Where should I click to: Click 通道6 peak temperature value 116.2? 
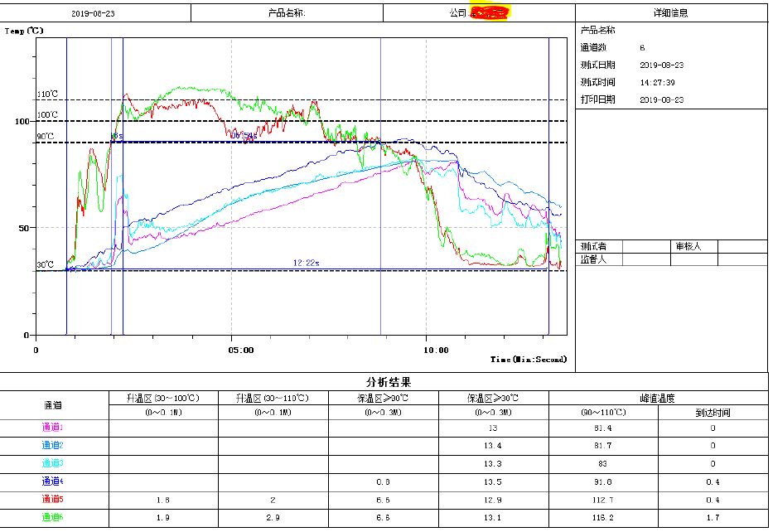603,517
